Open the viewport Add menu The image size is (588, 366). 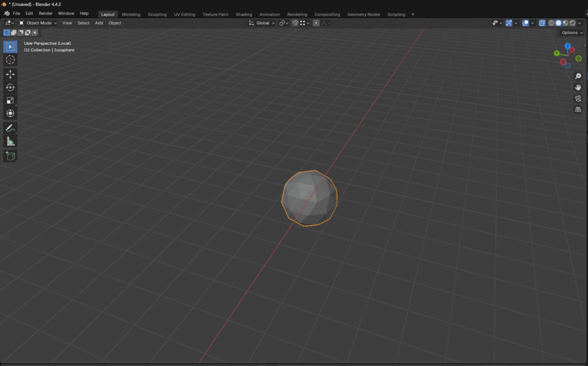(99, 23)
